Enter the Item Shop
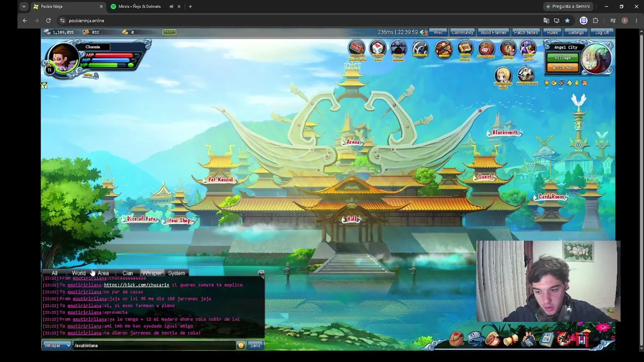Viewport: 644px width, 362px height. (x=179, y=221)
